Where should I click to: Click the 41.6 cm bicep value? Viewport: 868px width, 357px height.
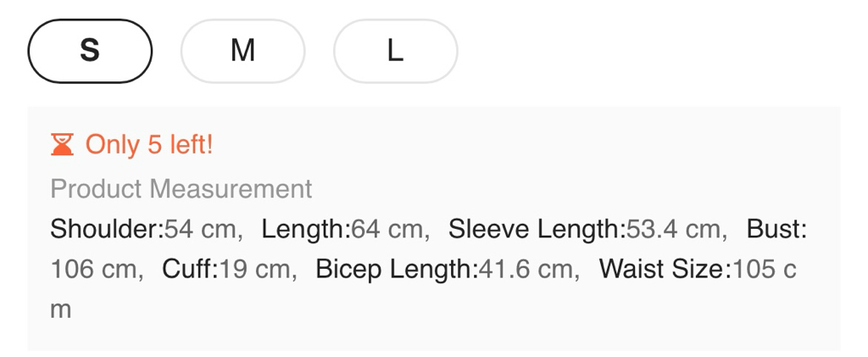tap(526, 270)
